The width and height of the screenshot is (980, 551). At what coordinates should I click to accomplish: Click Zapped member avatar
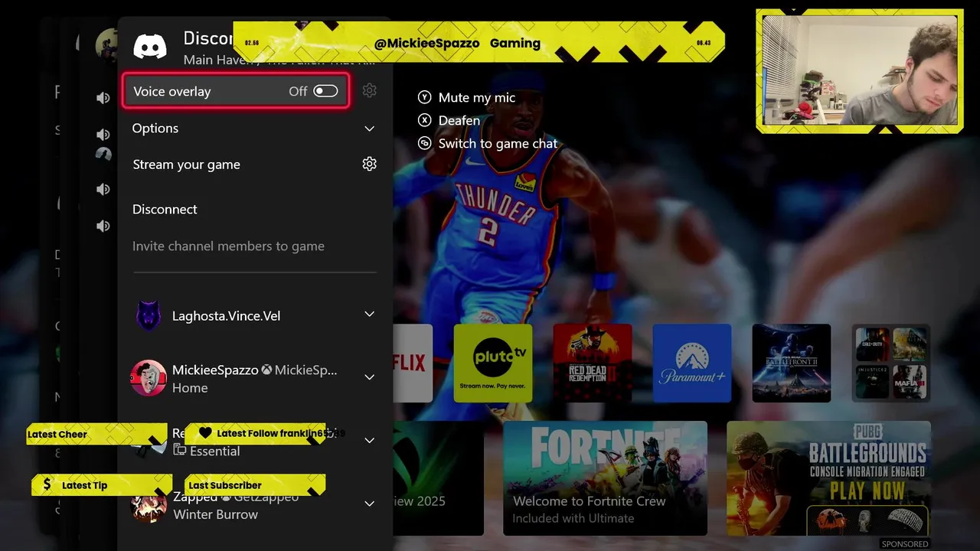pyautogui.click(x=149, y=505)
